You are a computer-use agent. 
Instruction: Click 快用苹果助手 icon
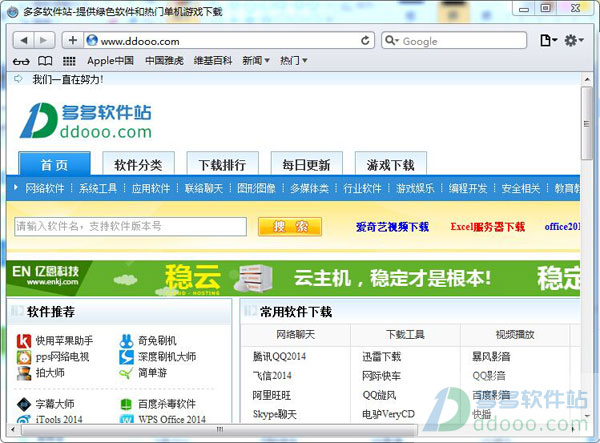pos(24,340)
